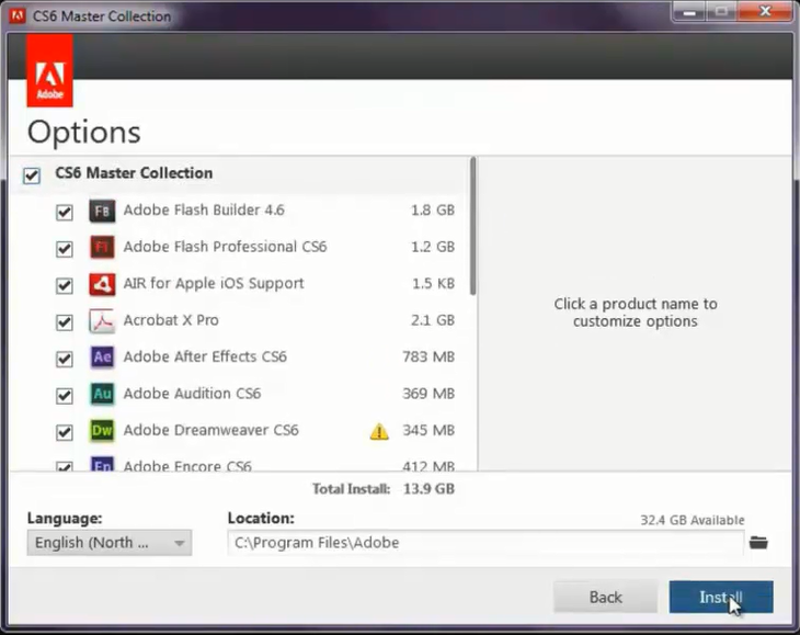Click the 369 MB size value
The image size is (800, 635).
[429, 394]
